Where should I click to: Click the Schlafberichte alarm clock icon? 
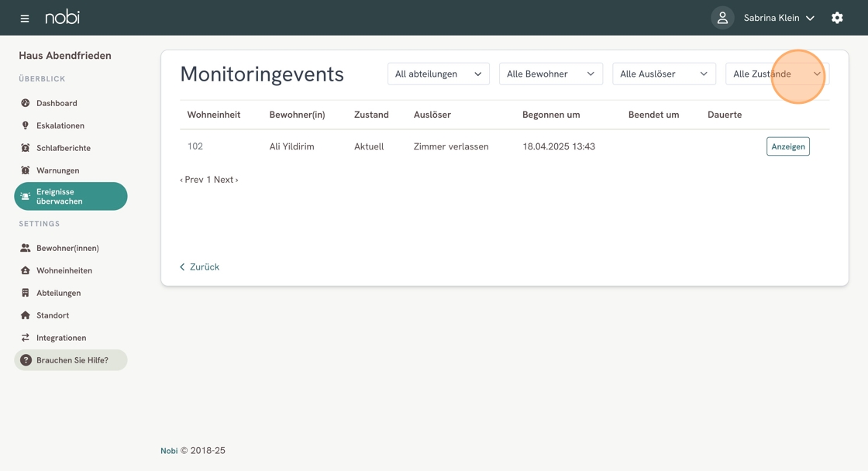point(26,148)
